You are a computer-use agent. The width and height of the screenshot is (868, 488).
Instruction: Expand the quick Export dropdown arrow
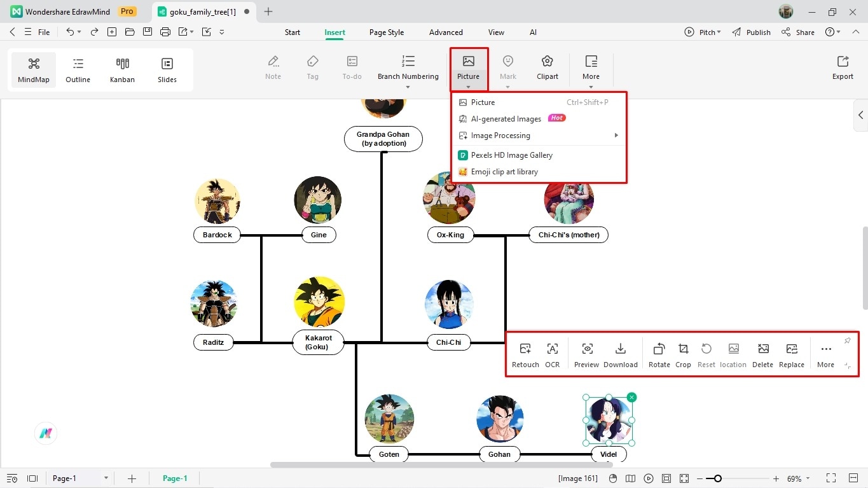[192, 32]
